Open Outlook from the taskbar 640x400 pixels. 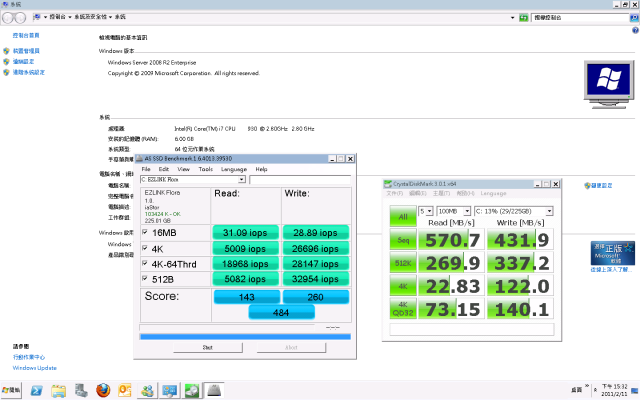[124, 391]
